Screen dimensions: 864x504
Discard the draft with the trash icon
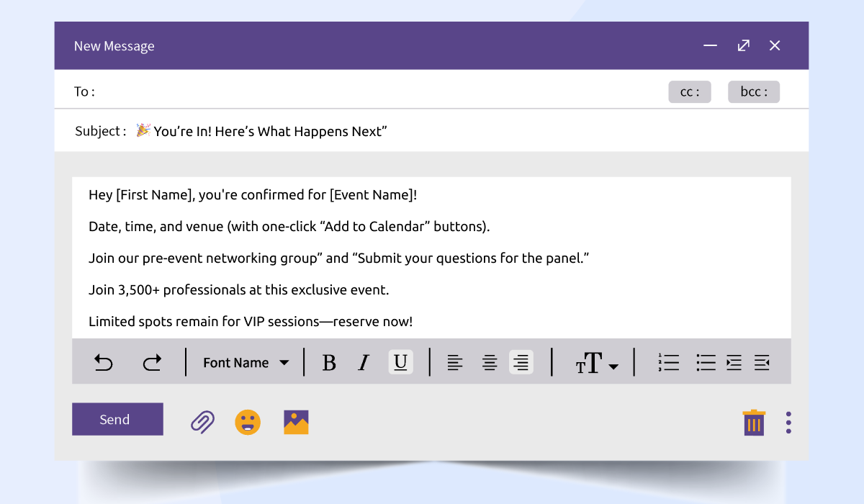point(754,423)
